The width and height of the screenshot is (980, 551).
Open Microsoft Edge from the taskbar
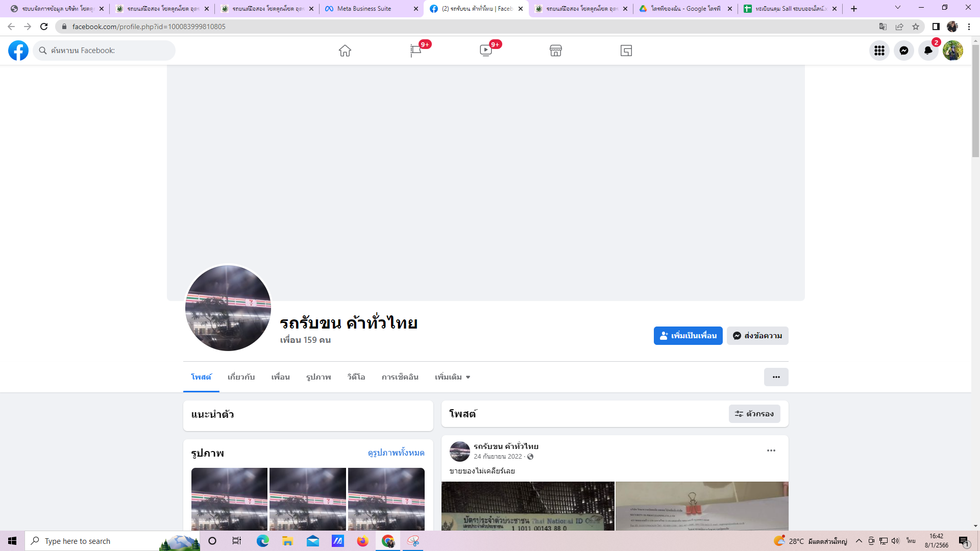coord(262,541)
